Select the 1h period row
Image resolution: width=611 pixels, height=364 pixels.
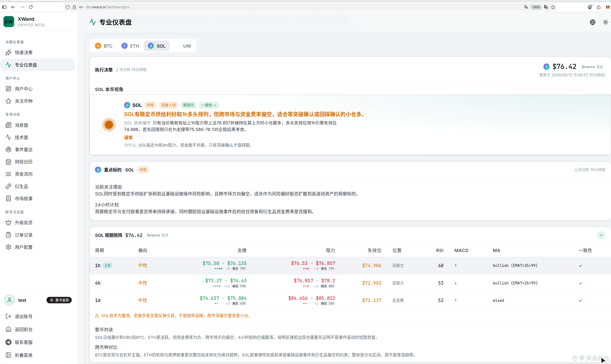pos(350,265)
